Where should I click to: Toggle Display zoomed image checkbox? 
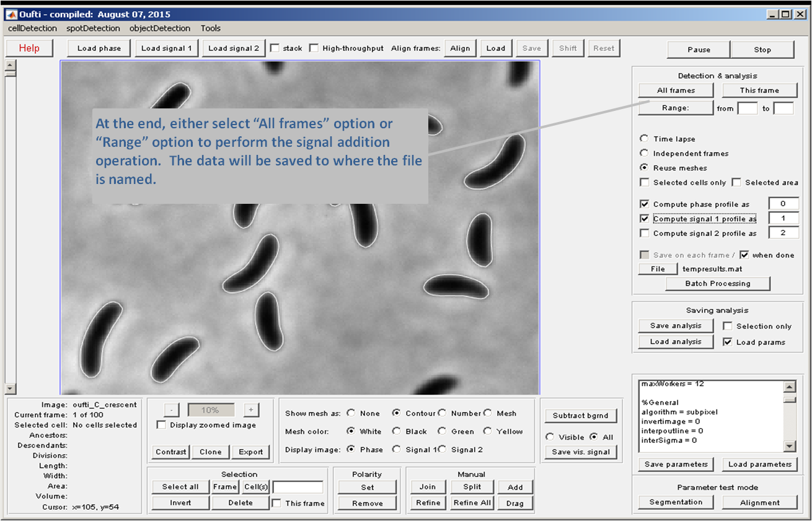click(x=161, y=425)
